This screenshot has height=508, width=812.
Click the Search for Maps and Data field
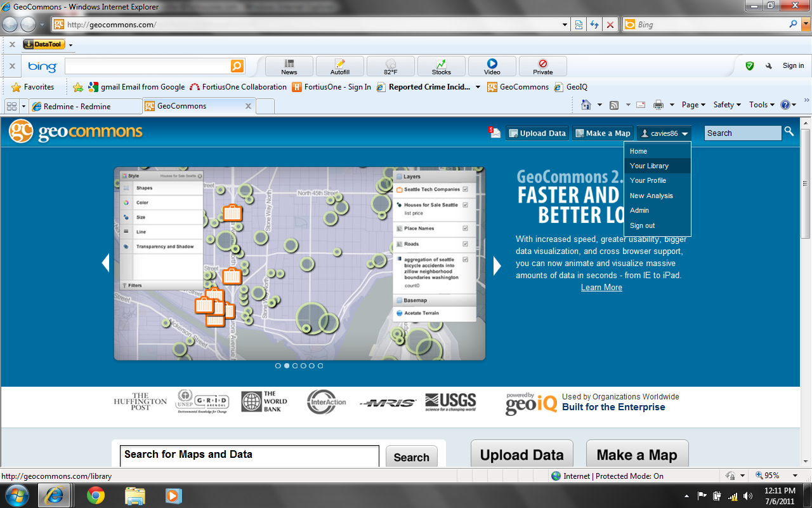point(249,455)
